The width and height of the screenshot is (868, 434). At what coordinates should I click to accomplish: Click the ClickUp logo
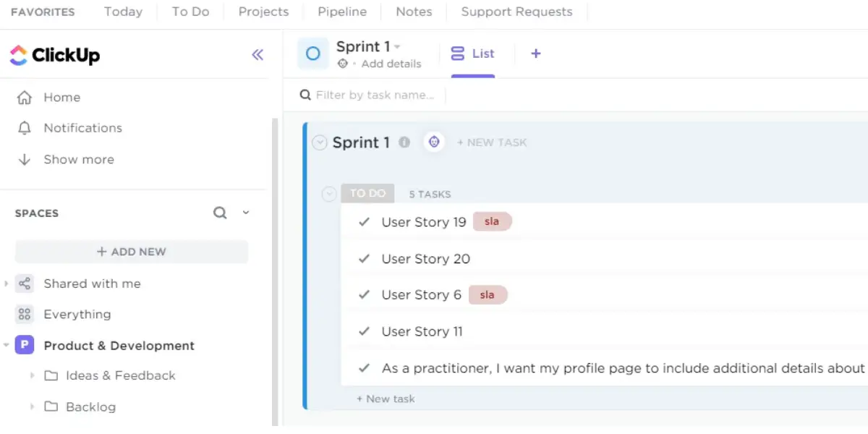(x=55, y=55)
